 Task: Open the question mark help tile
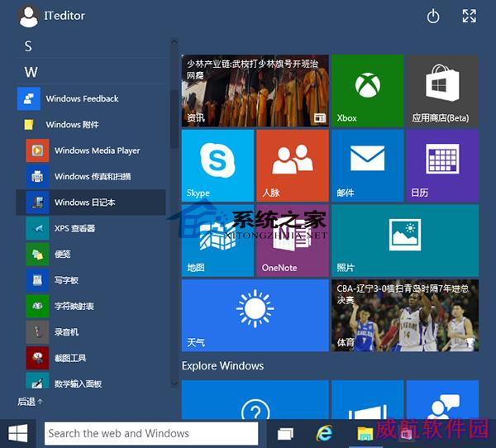click(x=255, y=400)
